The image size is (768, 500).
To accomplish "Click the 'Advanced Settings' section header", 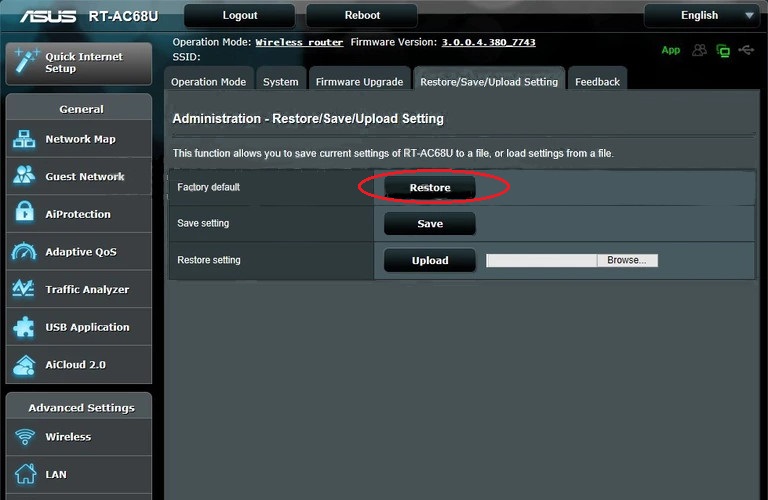I will pos(81,407).
